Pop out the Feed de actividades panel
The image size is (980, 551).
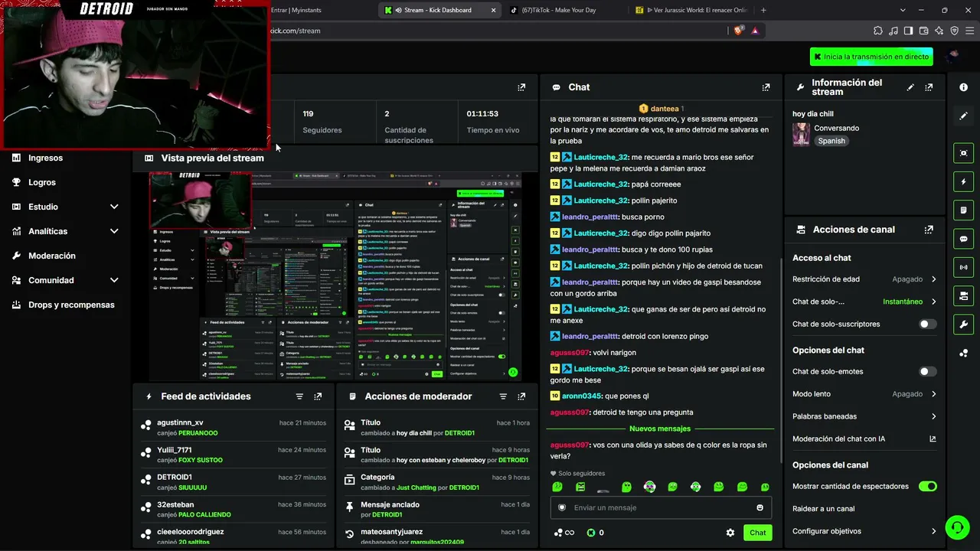point(318,396)
